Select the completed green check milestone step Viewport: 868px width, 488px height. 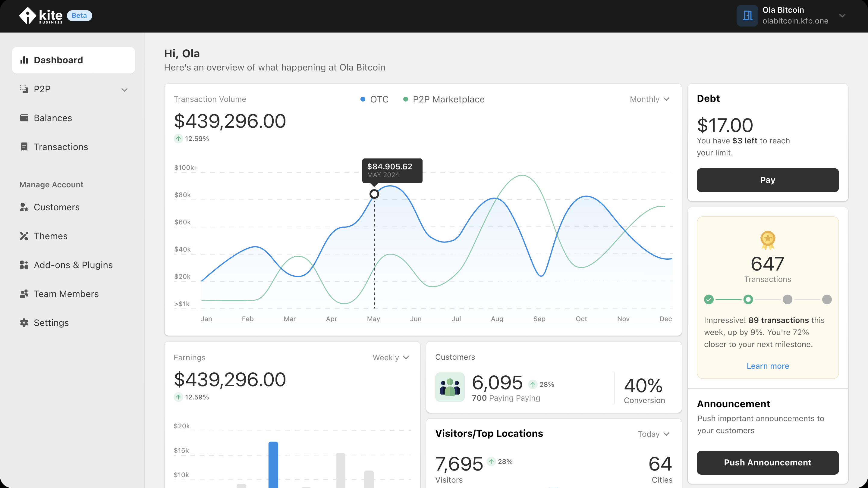coord(709,299)
